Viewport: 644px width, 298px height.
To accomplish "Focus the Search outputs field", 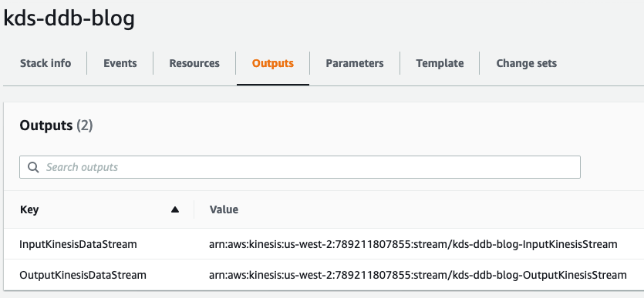I will point(300,167).
